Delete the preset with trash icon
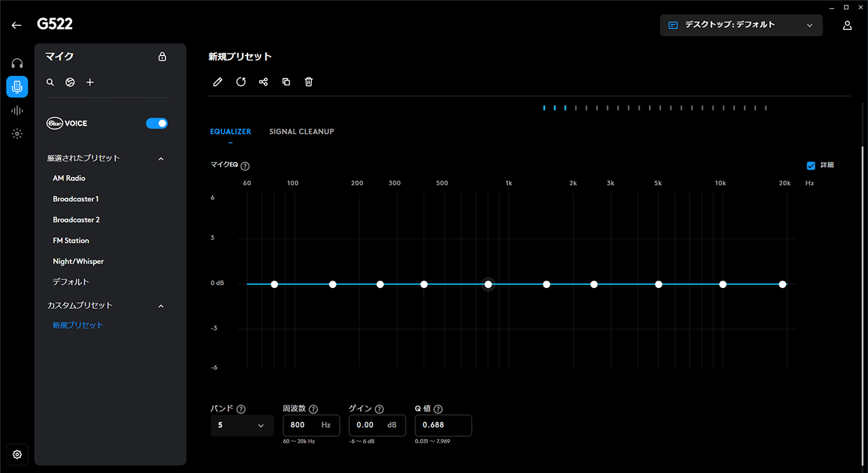This screenshot has height=473, width=868. coord(309,82)
